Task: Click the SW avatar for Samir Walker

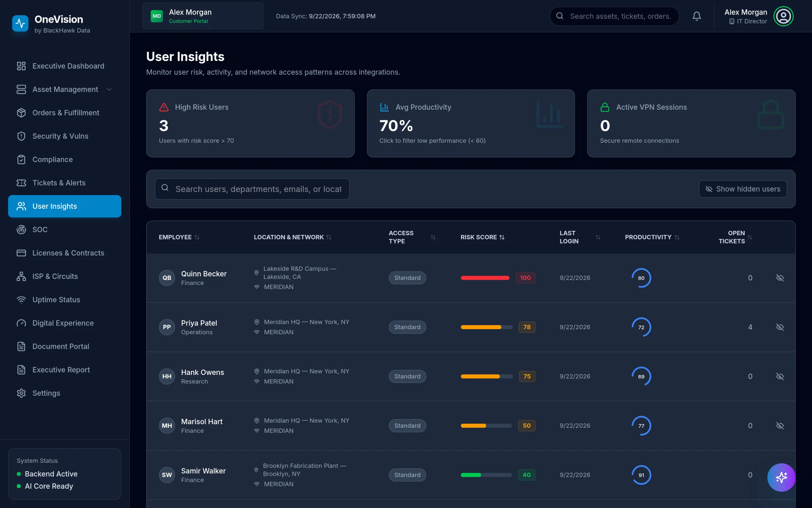Action: [167, 475]
